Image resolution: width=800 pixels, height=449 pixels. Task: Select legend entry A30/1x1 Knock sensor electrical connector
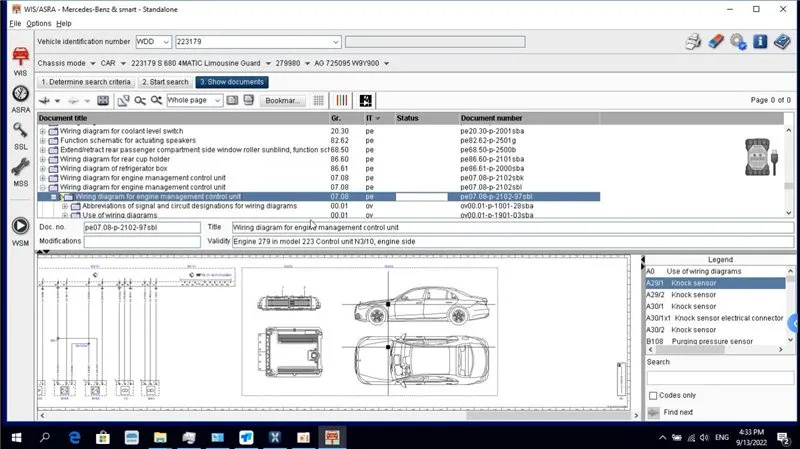(x=714, y=318)
